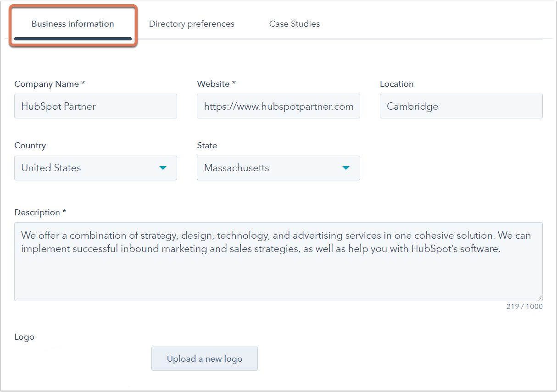Screen dimensions: 557x392
Task: Click the Description * label
Action: coord(40,213)
